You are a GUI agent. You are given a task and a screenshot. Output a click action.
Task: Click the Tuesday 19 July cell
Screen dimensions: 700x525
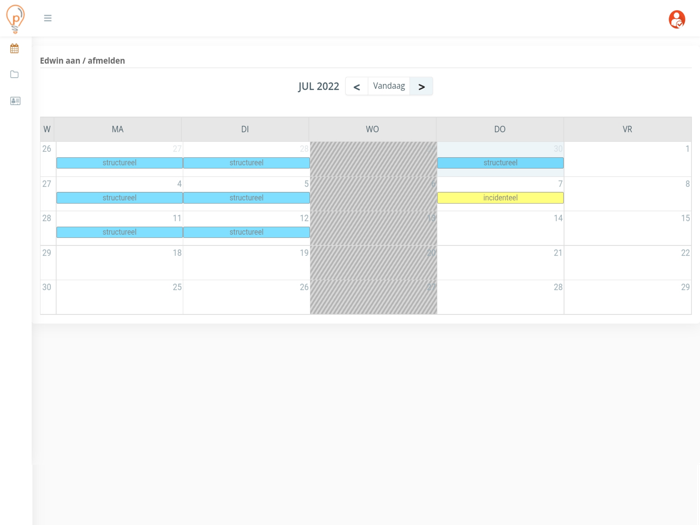pos(246,263)
